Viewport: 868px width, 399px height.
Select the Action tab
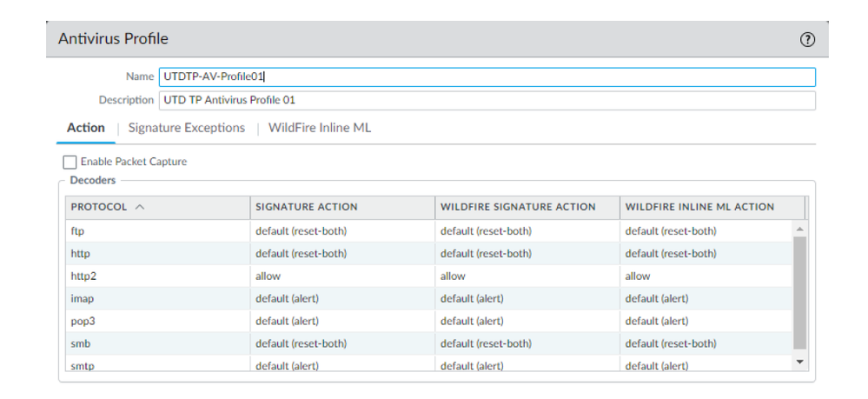point(86,128)
